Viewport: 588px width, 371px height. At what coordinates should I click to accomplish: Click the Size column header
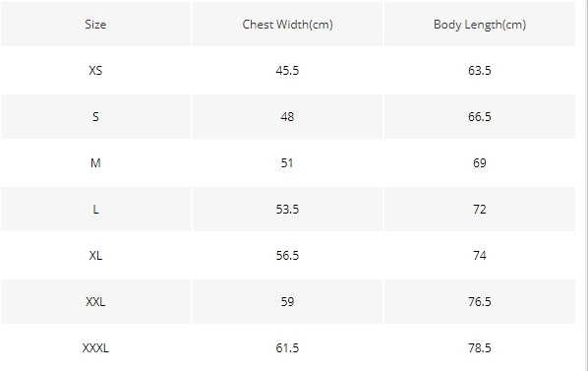[x=95, y=25]
